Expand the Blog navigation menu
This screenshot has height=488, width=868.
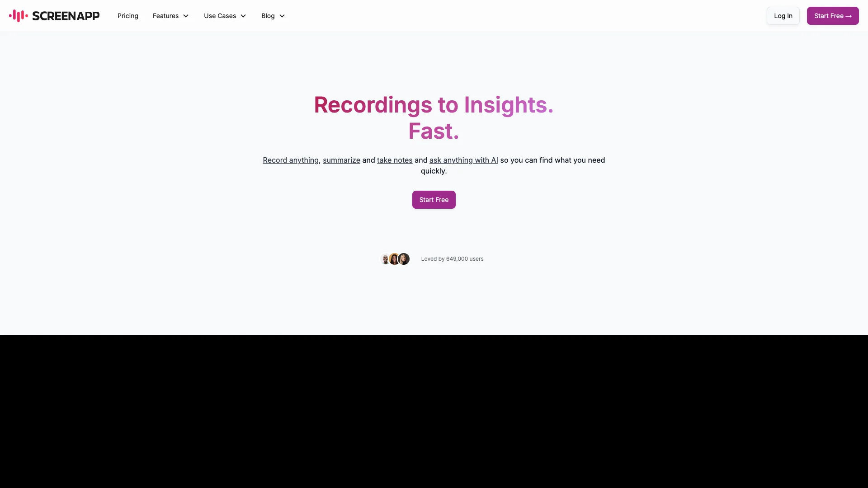tap(273, 15)
